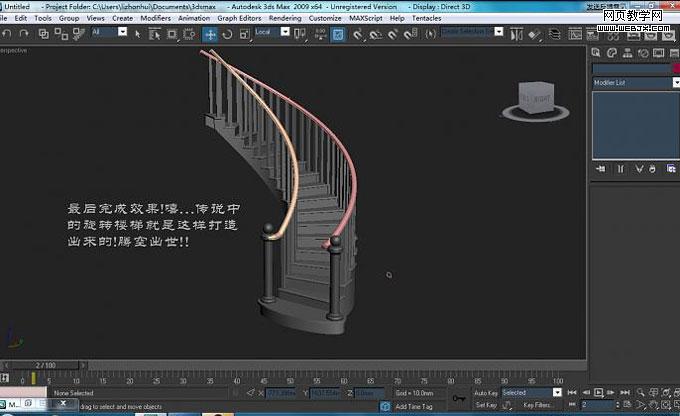This screenshot has width=680, height=416.
Task: Toggle the Percent Snap icon
Action: coord(392,34)
